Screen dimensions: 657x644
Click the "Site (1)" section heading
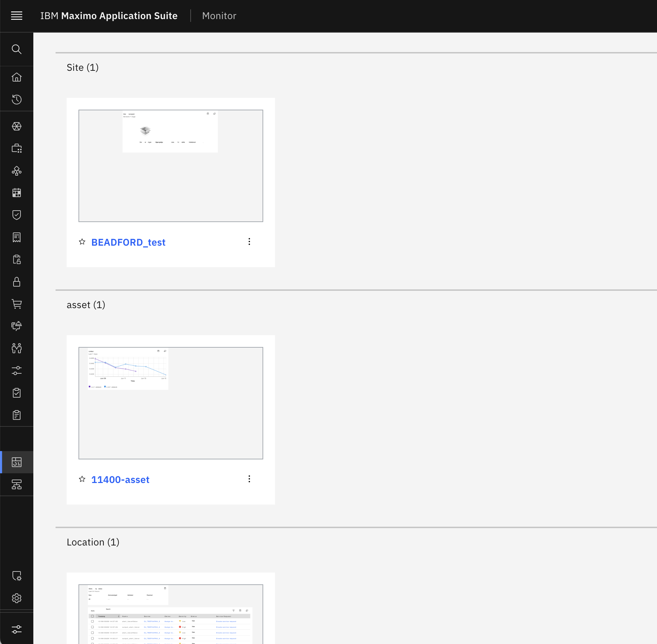83,67
